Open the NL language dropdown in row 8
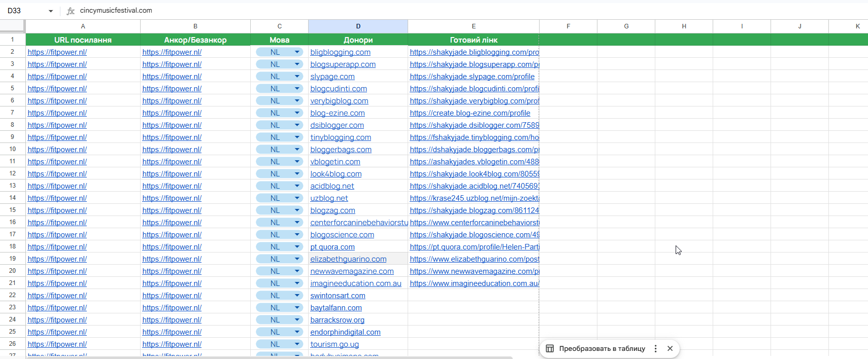The height and width of the screenshot is (359, 868). click(x=297, y=125)
